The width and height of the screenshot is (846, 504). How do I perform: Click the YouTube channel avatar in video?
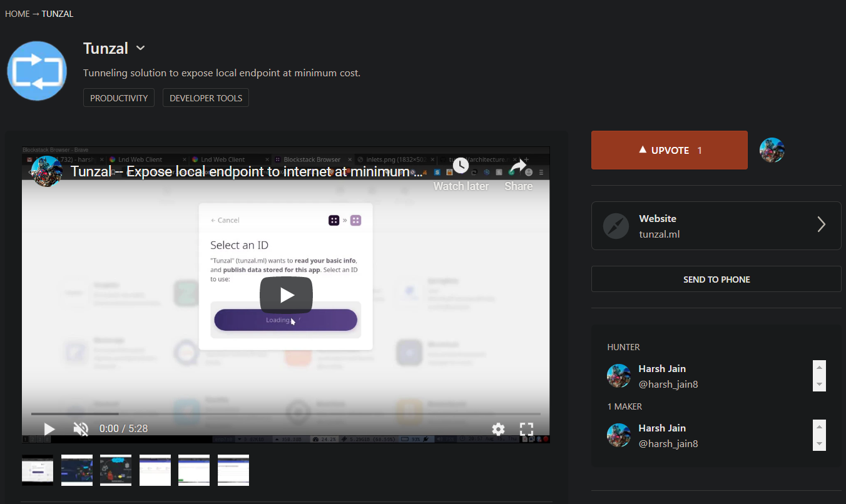(46, 171)
